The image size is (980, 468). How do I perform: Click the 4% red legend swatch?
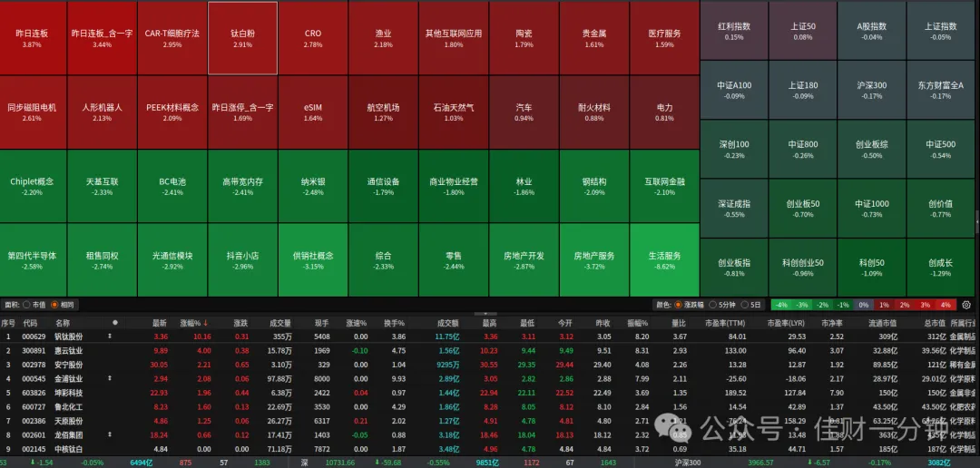945,305
